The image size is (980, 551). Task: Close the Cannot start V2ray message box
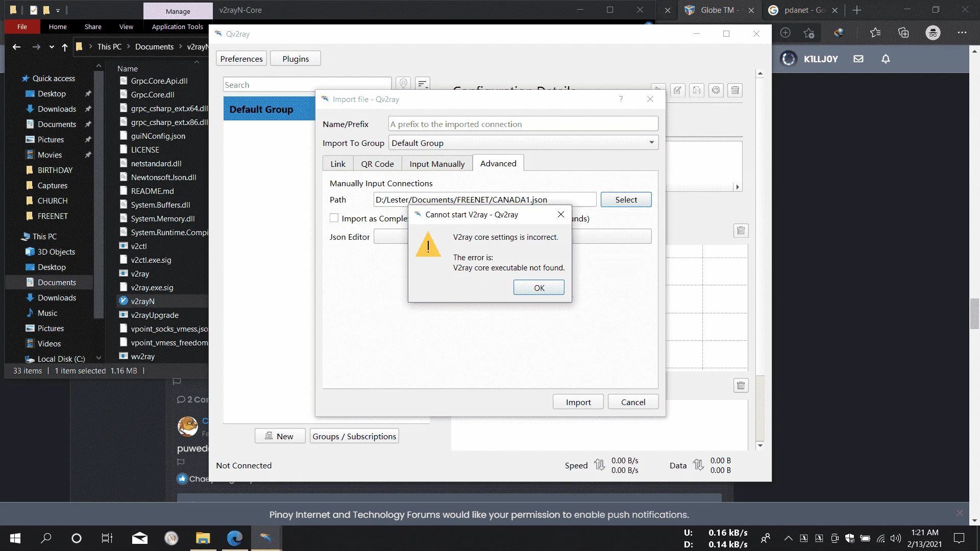pyautogui.click(x=561, y=214)
